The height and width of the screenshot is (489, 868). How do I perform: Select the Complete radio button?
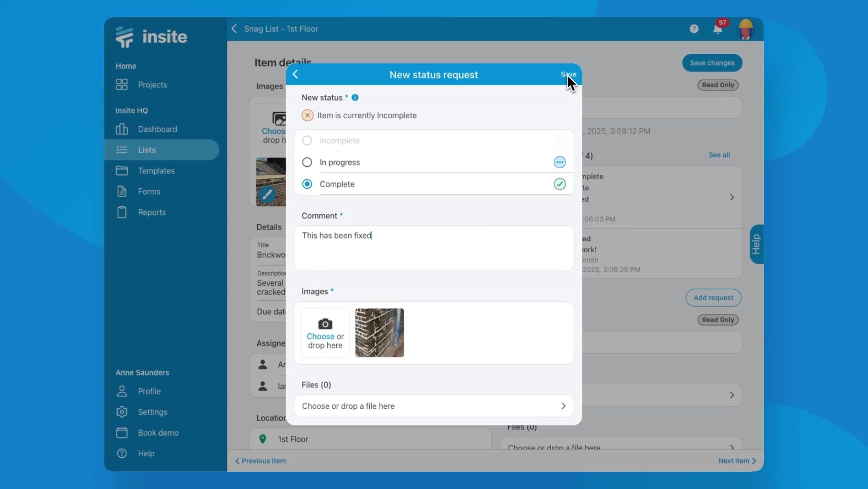point(307,184)
